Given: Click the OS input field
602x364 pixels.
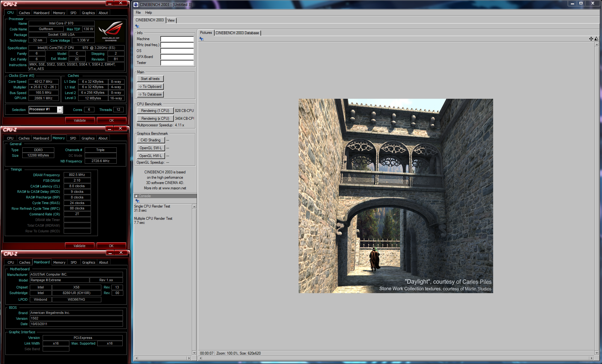Looking at the screenshot, I should (x=177, y=51).
